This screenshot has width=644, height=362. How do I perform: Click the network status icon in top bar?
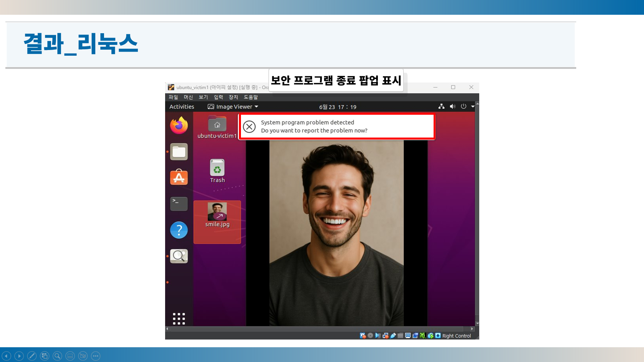pyautogui.click(x=441, y=106)
